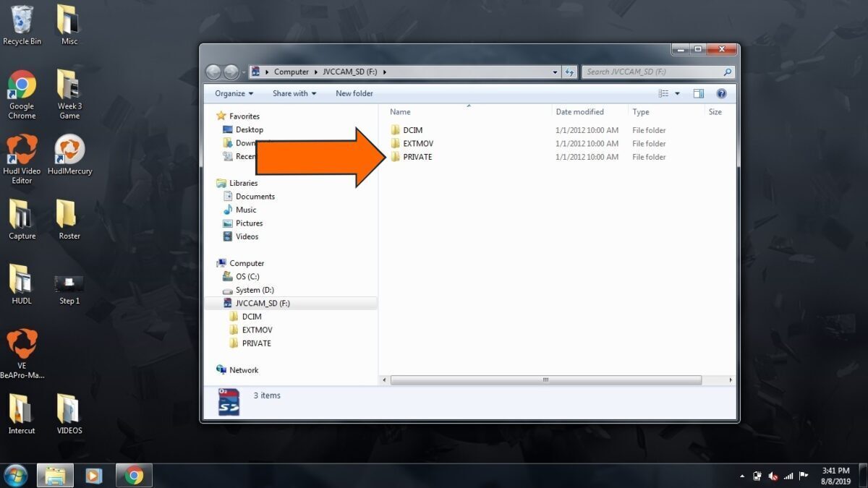This screenshot has width=868, height=488.
Task: Show the preview pane icon
Action: tap(698, 93)
